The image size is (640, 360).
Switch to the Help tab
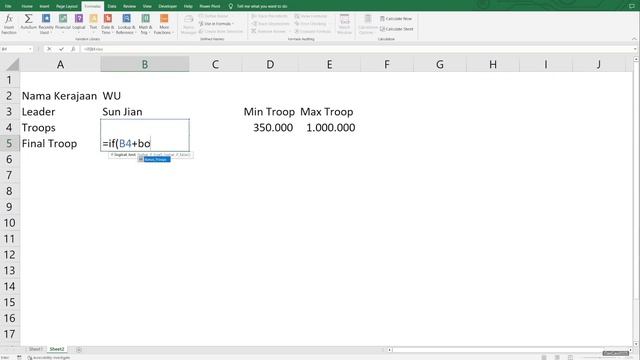tap(188, 6)
